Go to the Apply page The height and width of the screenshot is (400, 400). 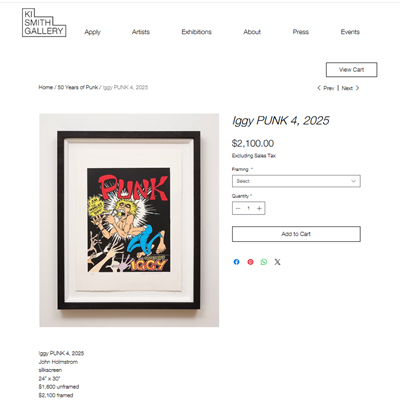point(92,32)
